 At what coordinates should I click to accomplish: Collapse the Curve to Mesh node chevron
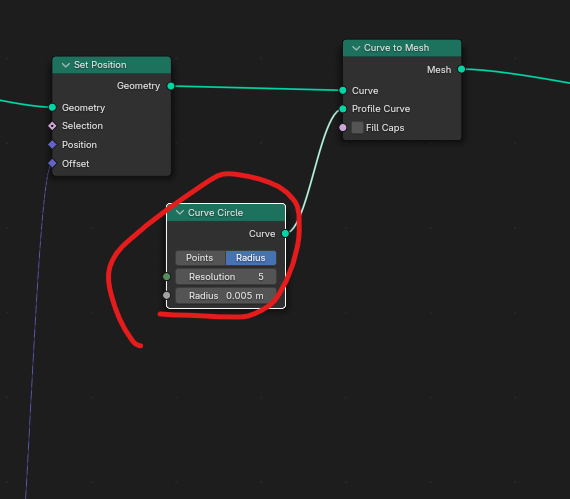point(356,48)
